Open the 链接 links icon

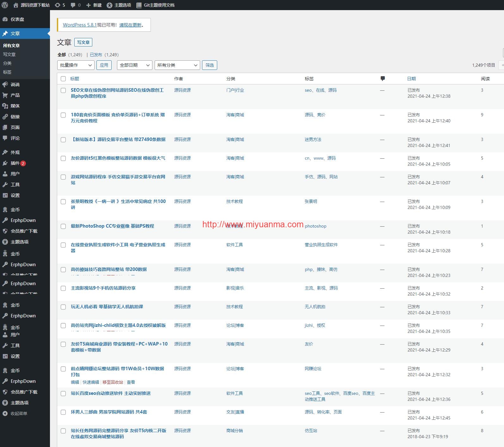coord(5,117)
